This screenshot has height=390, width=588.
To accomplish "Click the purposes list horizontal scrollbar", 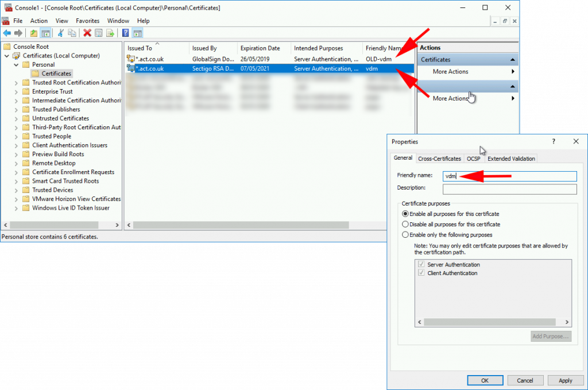I will click(493, 323).
